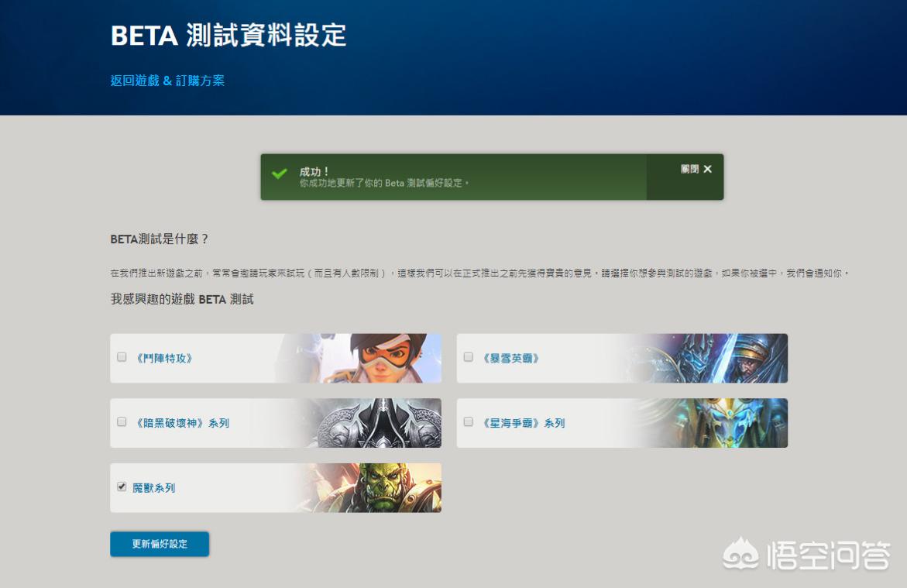Image resolution: width=907 pixels, height=588 pixels.
Task: Click the 更新偏好設定 button
Action: (x=160, y=544)
